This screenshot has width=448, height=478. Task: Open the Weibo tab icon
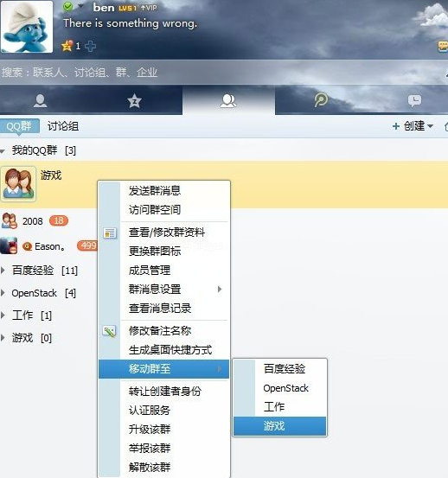tap(321, 100)
